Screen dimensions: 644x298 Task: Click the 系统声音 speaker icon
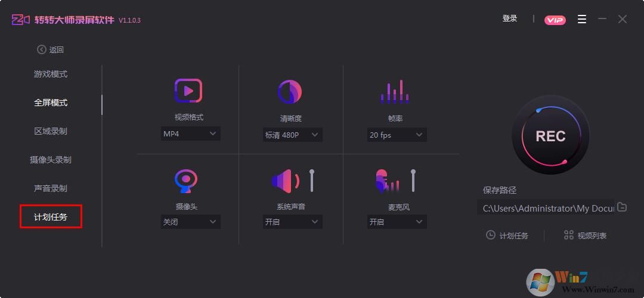286,181
